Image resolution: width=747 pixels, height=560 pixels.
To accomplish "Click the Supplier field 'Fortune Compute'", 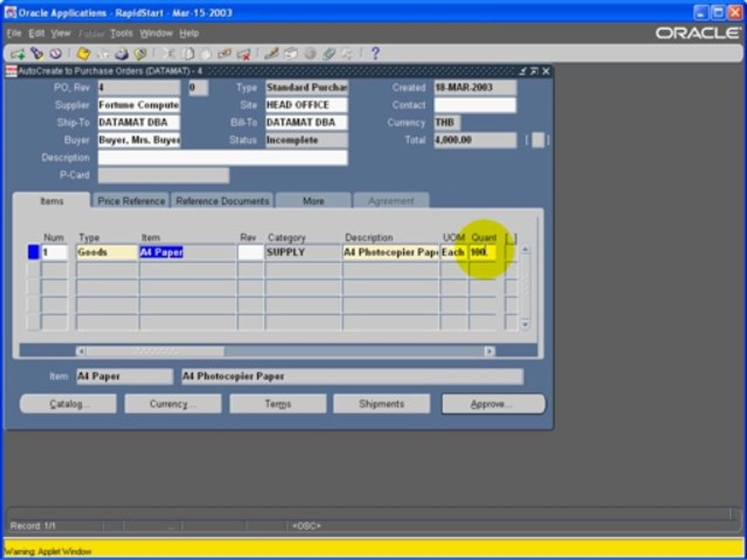I will [139, 105].
